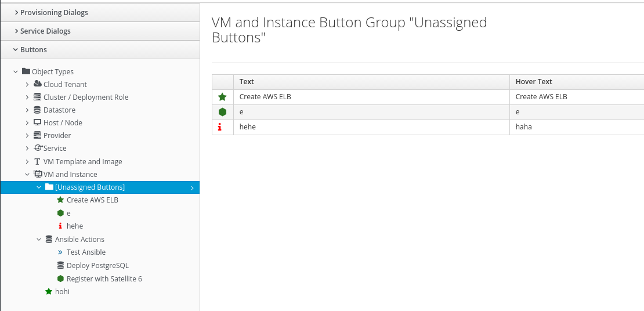Click the Cloud Tenant icon in tree
Viewport: 644px width, 311px height.
point(38,84)
